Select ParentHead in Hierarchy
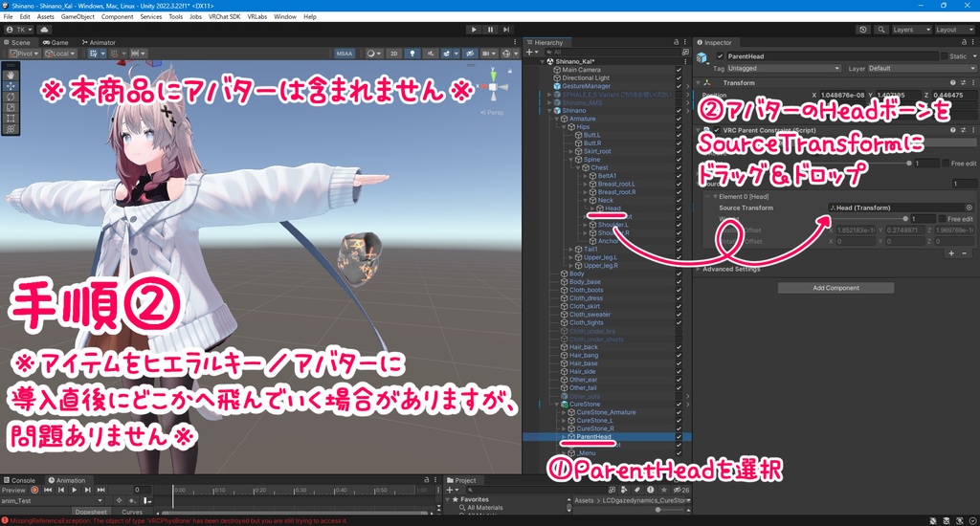Image resolution: width=980 pixels, height=526 pixels. pyautogui.click(x=593, y=437)
